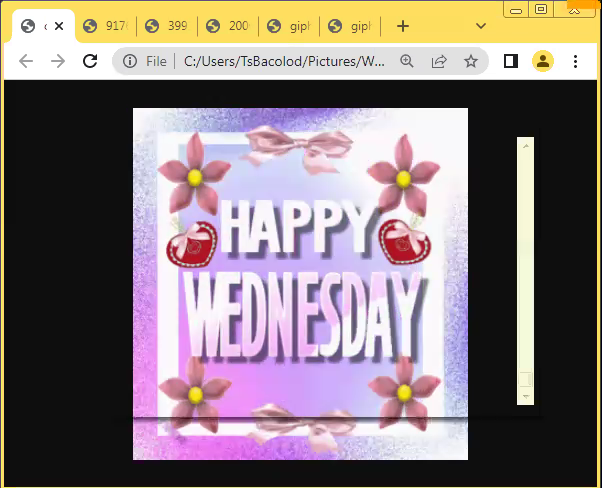Switch to the tab titled 917
Screen dimensions: 602x488
tap(106, 26)
